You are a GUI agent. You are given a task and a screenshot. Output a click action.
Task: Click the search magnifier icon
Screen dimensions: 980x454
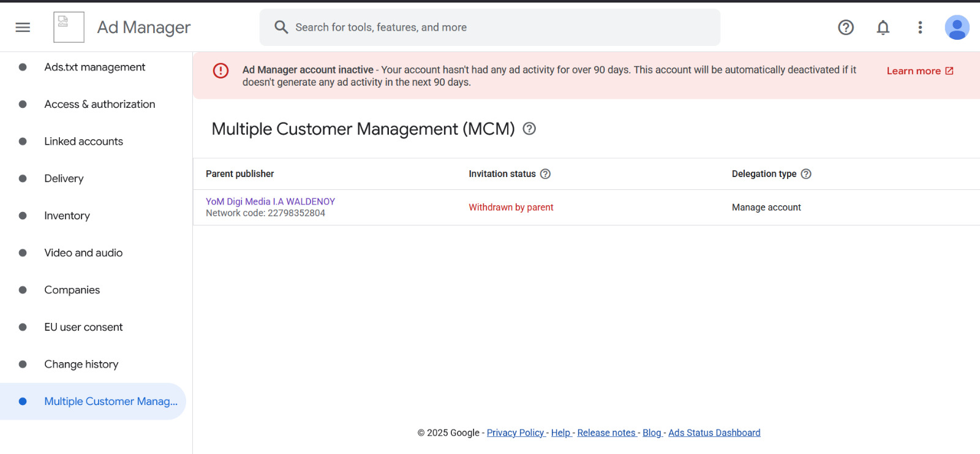pos(281,27)
